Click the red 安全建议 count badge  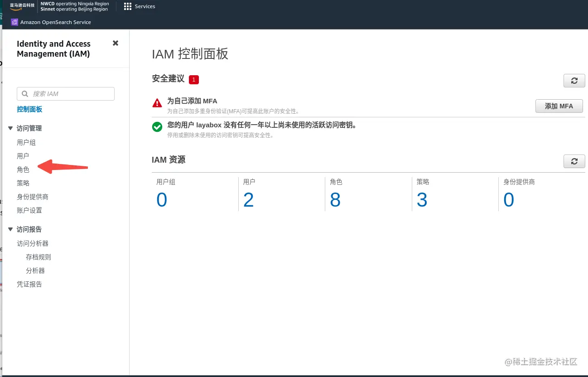tap(194, 80)
